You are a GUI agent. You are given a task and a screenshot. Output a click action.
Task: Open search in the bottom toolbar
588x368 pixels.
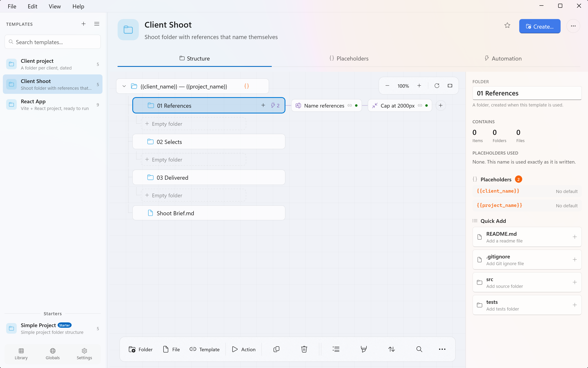tap(419, 349)
